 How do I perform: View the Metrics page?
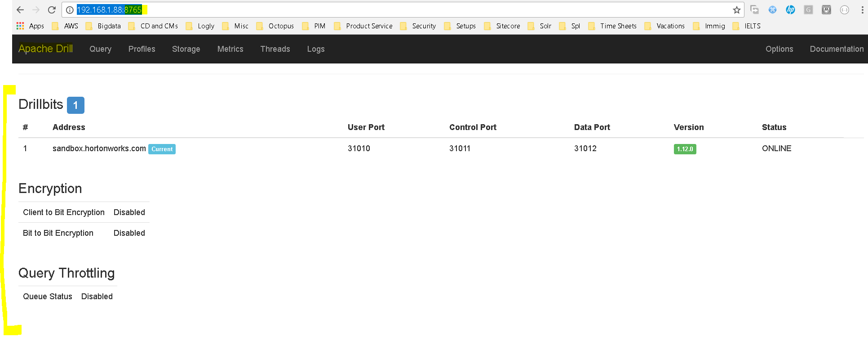[230, 49]
